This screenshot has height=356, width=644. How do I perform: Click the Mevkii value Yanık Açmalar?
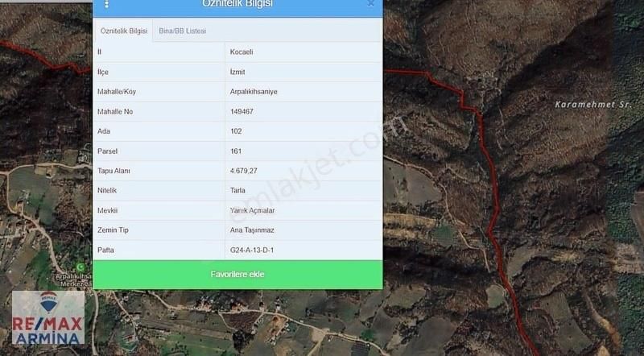[252, 210]
